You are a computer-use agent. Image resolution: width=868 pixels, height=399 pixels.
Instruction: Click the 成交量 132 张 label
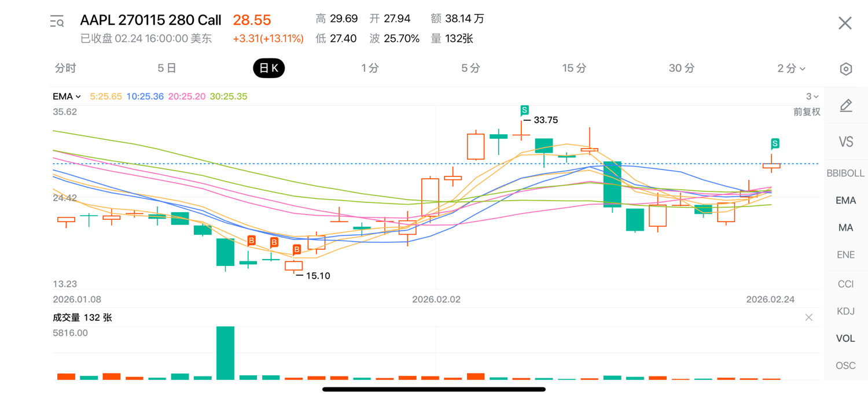click(x=82, y=317)
